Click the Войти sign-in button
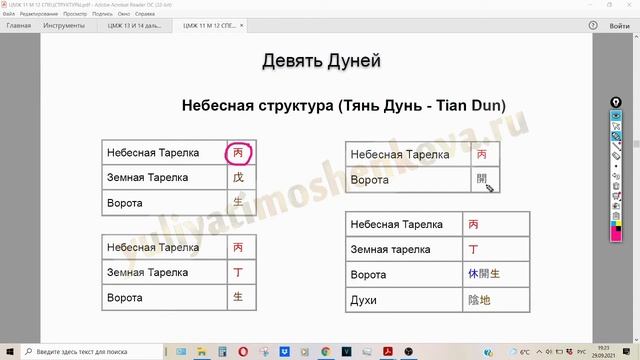 [x=619, y=26]
